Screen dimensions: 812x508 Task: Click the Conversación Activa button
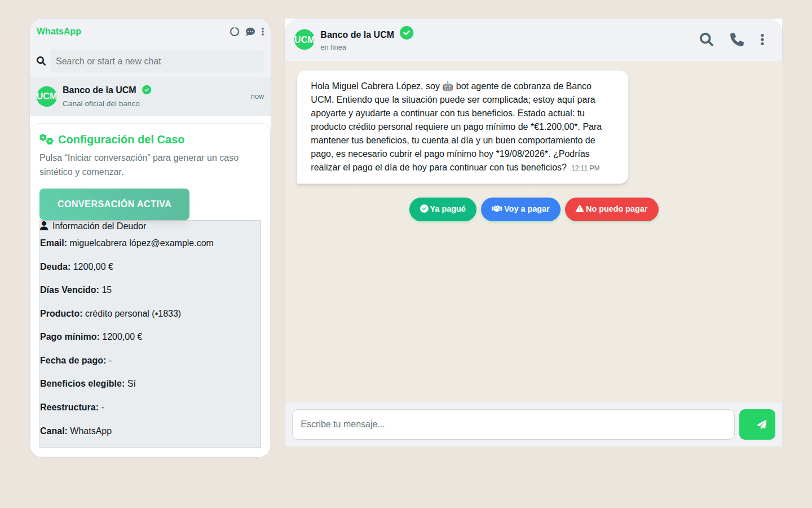pyautogui.click(x=114, y=204)
